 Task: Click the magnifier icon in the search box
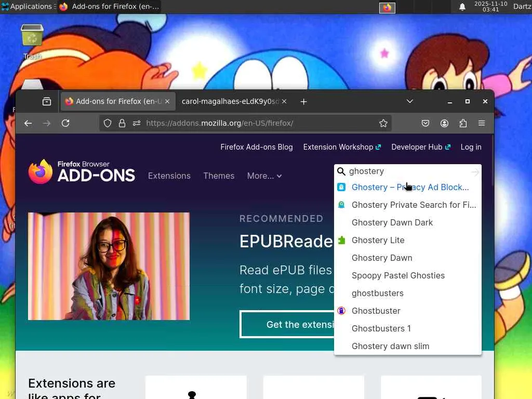pyautogui.click(x=341, y=171)
